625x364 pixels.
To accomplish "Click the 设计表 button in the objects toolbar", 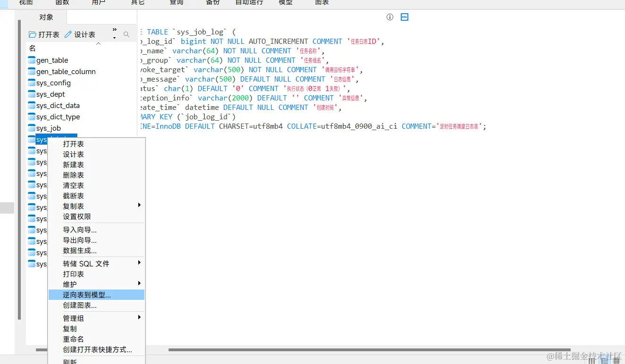I will point(80,34).
